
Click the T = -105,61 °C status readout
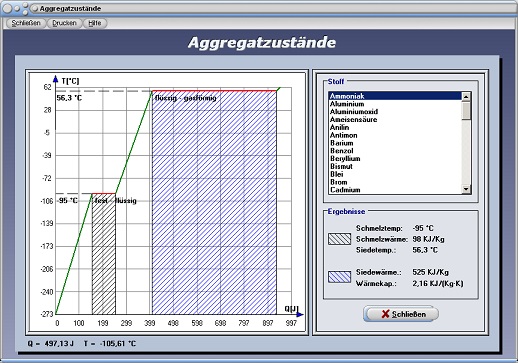pyautogui.click(x=110, y=343)
